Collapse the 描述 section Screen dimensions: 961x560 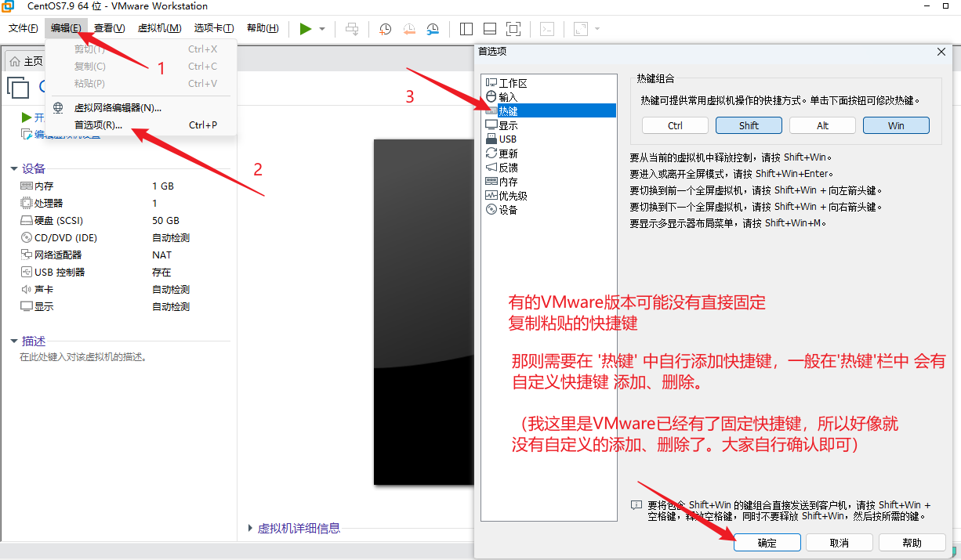coord(14,341)
